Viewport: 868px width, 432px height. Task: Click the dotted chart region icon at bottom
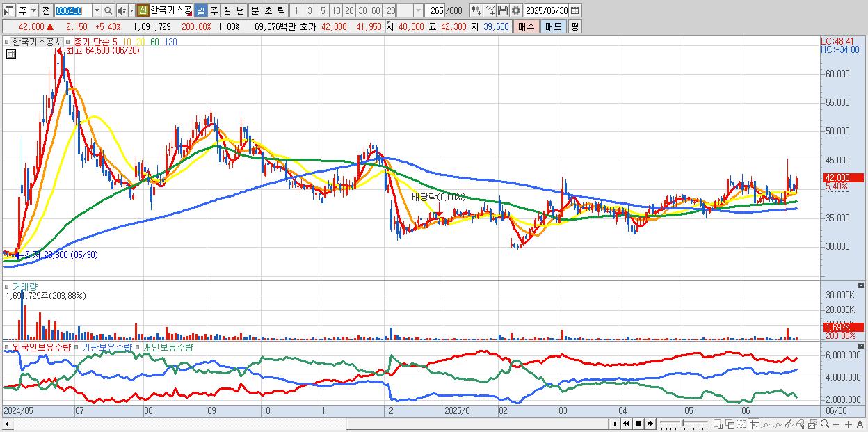741,424
